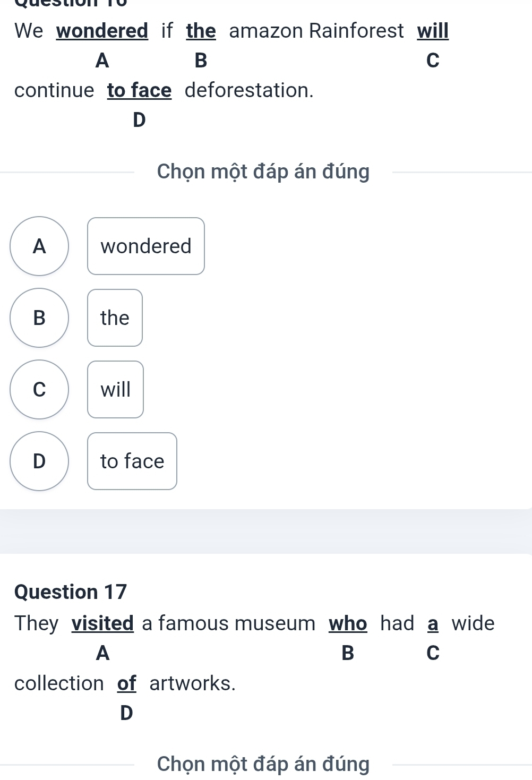The height and width of the screenshot is (780, 532).
Task: Select the round B option circle
Action: [x=39, y=318]
